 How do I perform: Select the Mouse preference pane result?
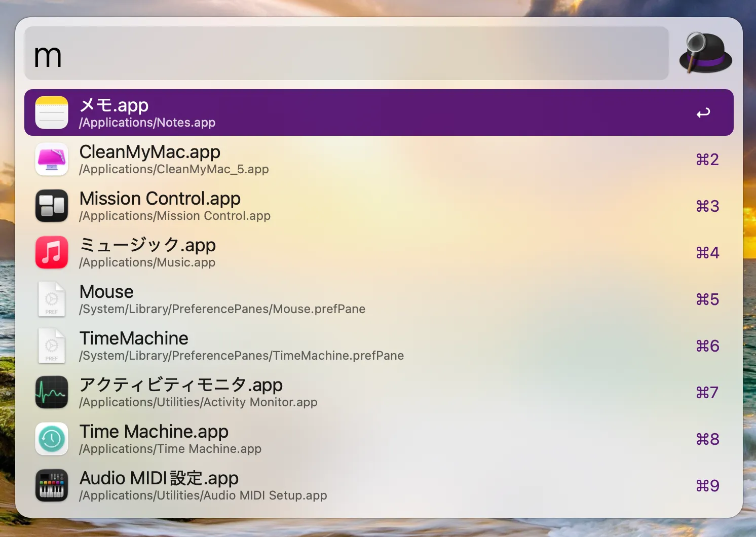[x=379, y=299]
